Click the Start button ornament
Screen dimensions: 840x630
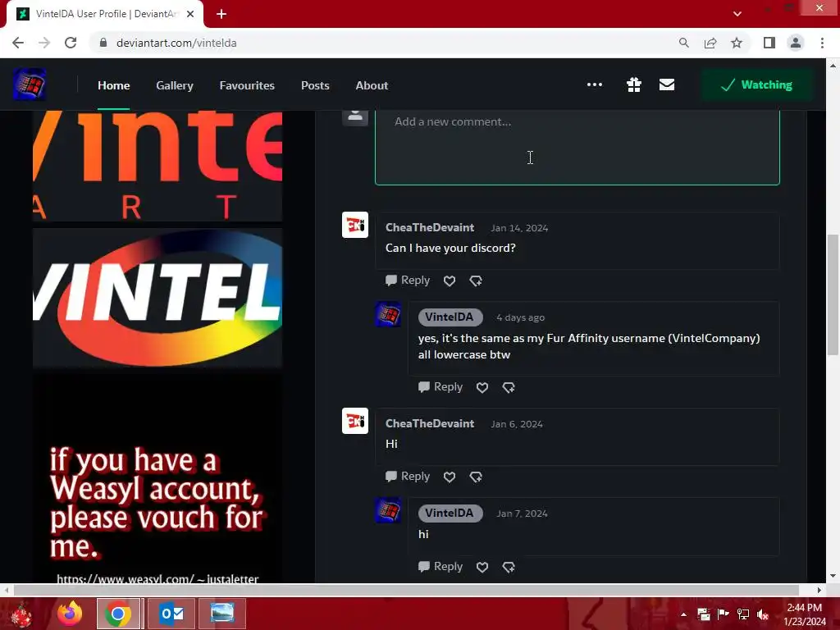click(x=21, y=614)
